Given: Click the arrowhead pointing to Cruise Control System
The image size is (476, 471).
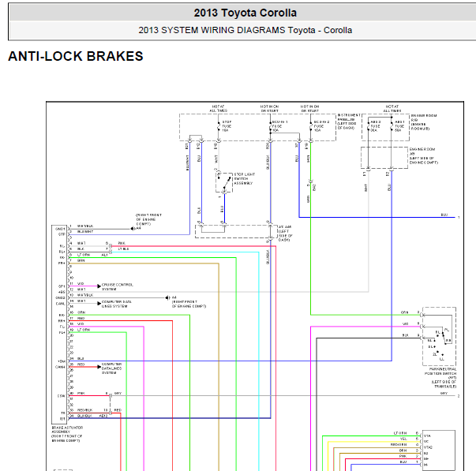Looking at the screenshot, I should 99,286.
